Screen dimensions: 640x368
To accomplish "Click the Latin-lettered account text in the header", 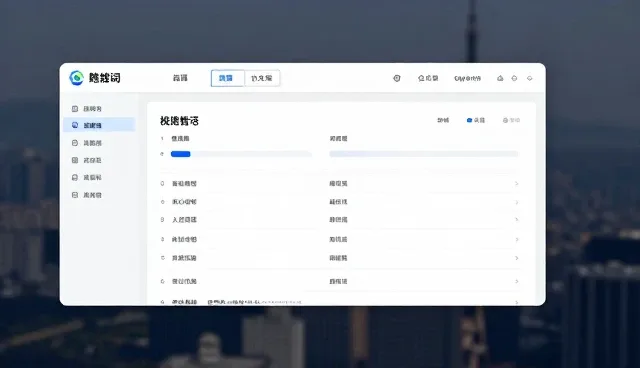I will [467, 78].
